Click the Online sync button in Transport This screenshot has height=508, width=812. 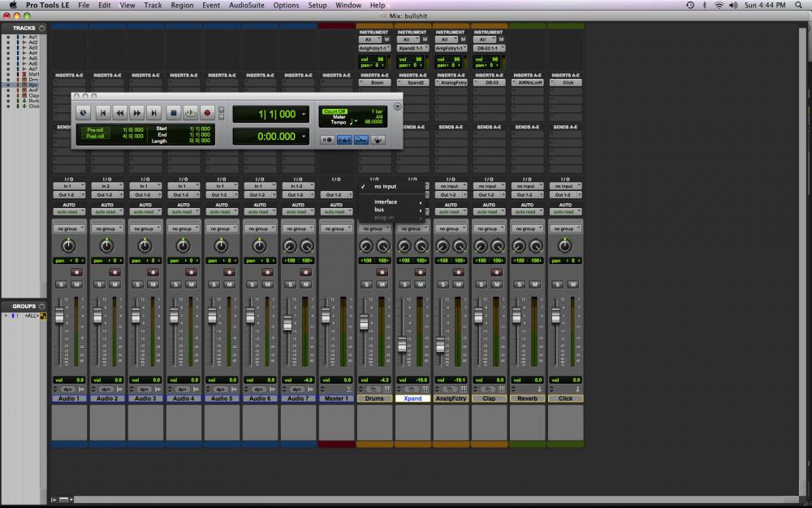[84, 112]
